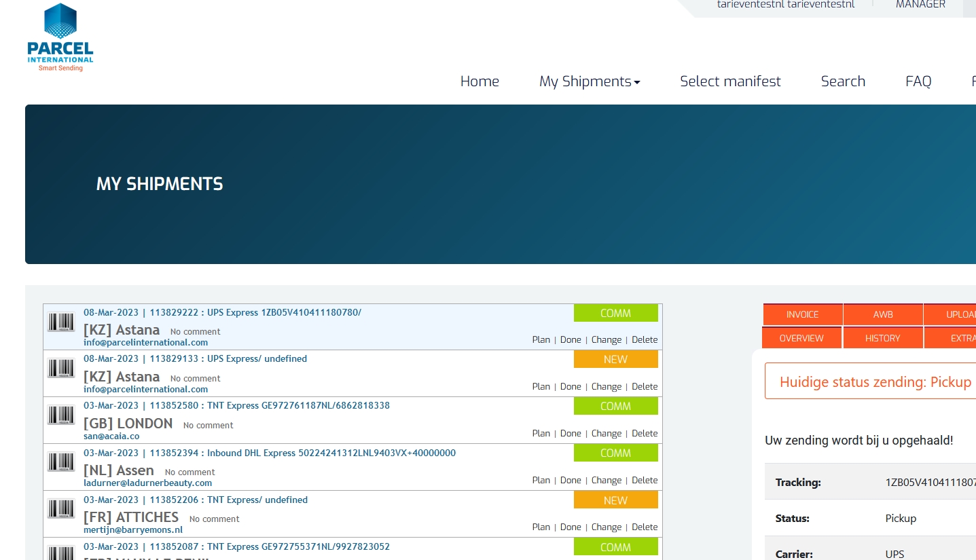Click Delete for shipment 113829222
Image resolution: width=976 pixels, height=560 pixels.
[x=645, y=340]
